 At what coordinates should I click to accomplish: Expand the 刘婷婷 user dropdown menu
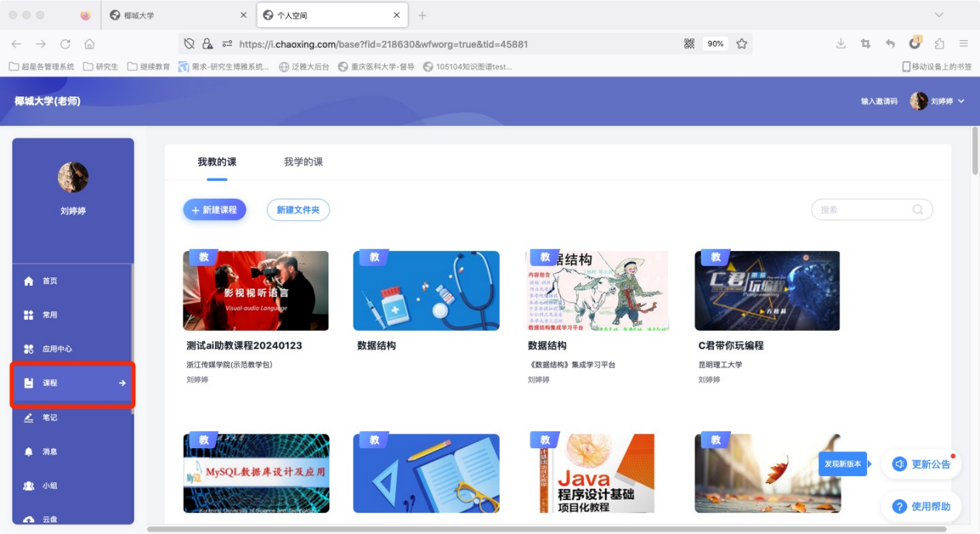(x=961, y=101)
